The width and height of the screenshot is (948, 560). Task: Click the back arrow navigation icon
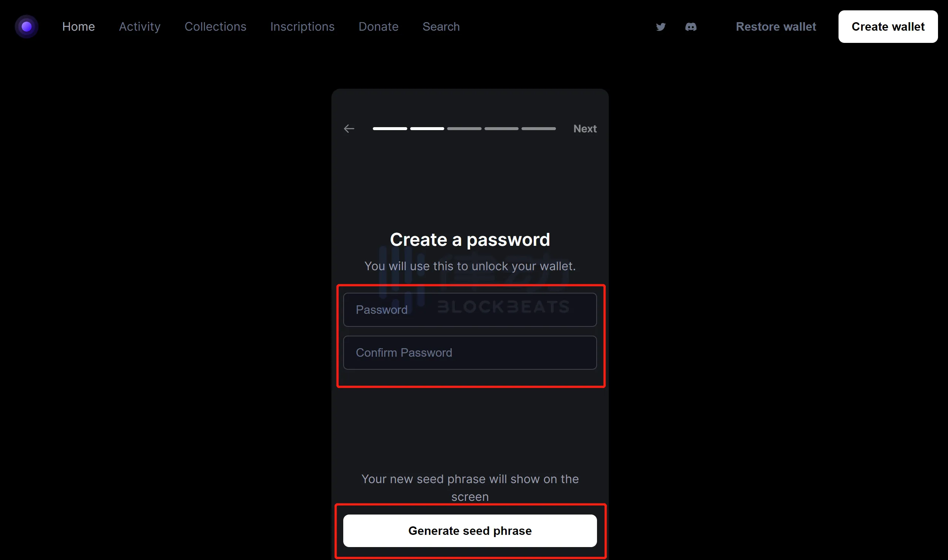pyautogui.click(x=349, y=128)
